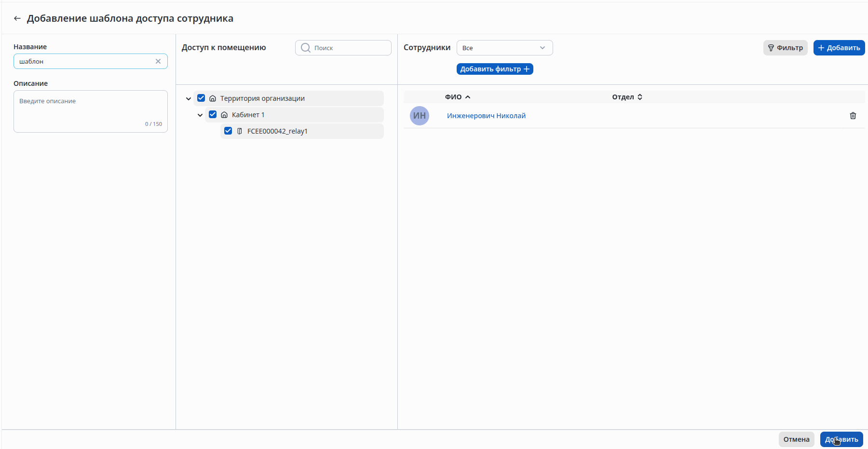Uncheck the Территория организации checkbox
868x449 pixels.
201,98
